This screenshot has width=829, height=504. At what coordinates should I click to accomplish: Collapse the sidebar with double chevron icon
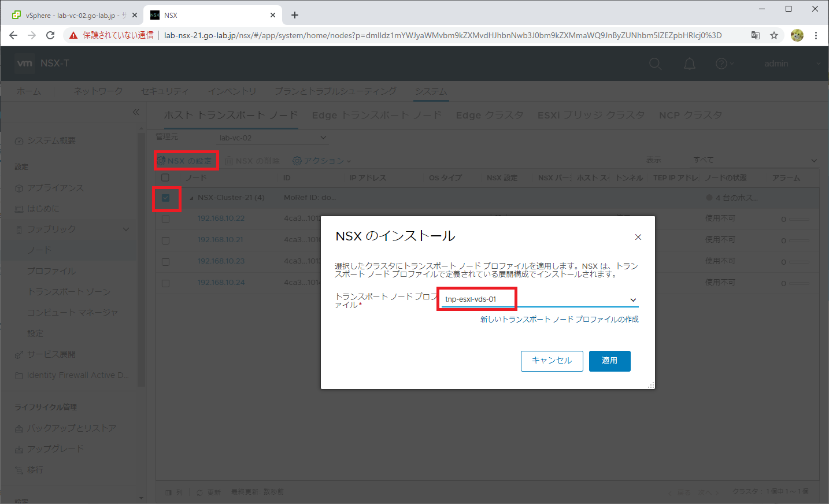136,112
